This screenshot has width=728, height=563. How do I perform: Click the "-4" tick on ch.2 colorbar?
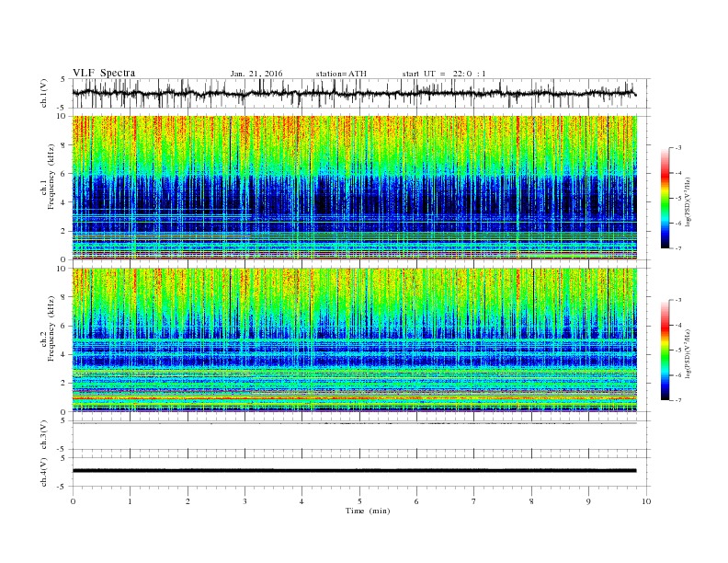click(678, 325)
